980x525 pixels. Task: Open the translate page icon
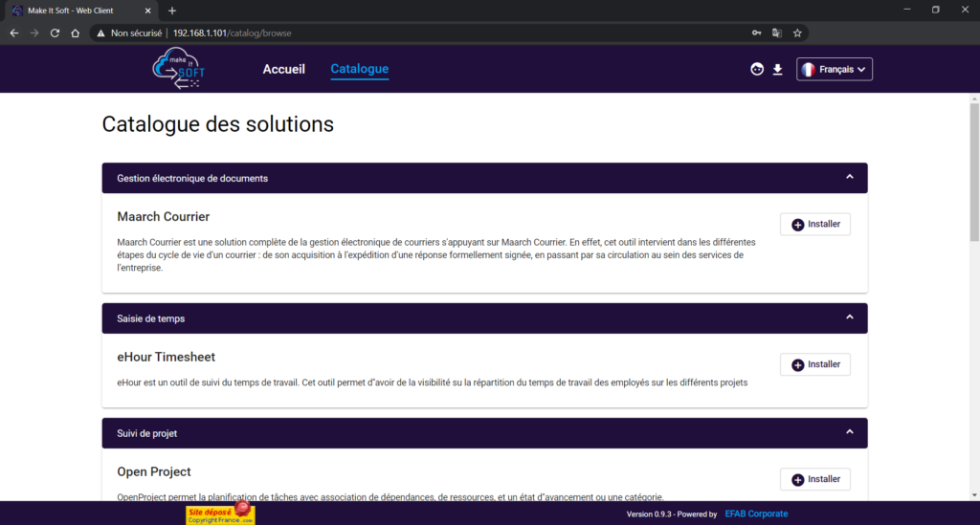click(777, 33)
